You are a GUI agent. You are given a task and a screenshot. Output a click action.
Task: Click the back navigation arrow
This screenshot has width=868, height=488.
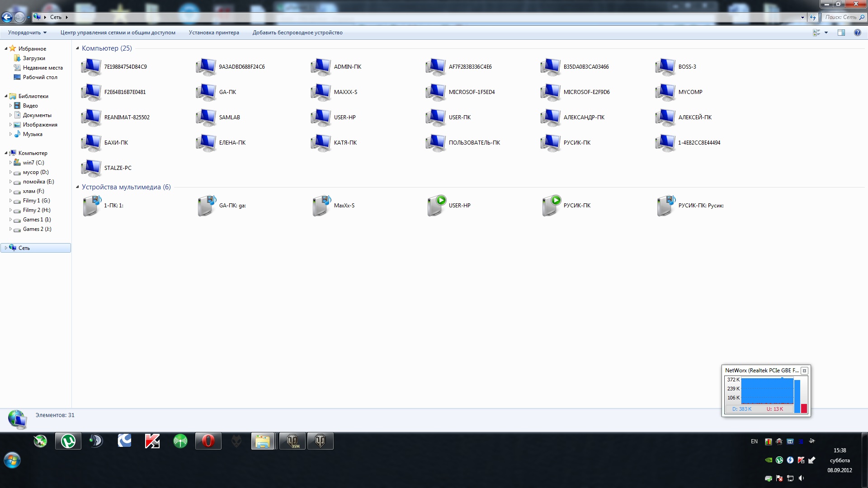pyautogui.click(x=7, y=18)
